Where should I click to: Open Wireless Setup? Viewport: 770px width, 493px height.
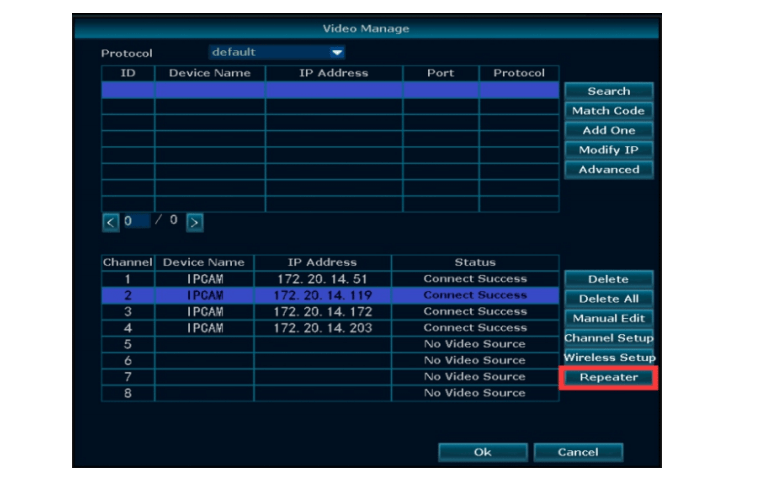(x=609, y=358)
